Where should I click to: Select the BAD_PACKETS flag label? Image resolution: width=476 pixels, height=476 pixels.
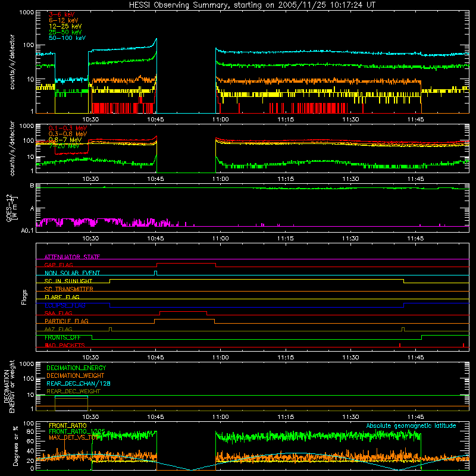pyautogui.click(x=65, y=345)
